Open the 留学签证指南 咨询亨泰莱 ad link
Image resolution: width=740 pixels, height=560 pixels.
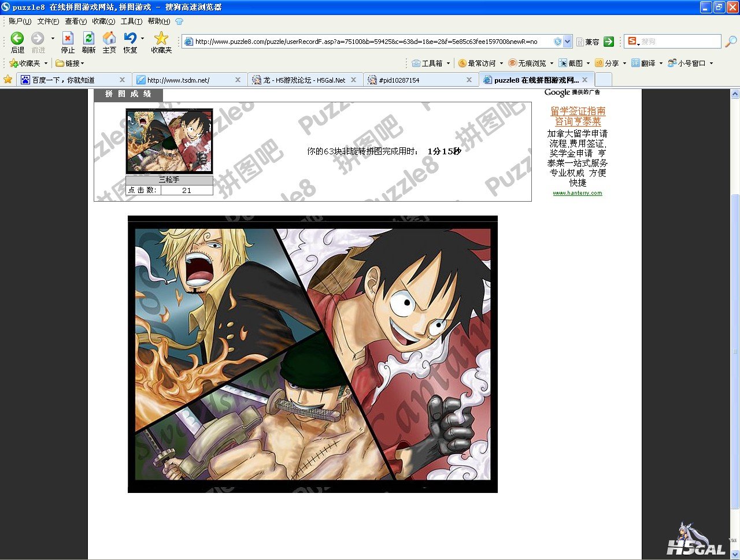tap(578, 116)
